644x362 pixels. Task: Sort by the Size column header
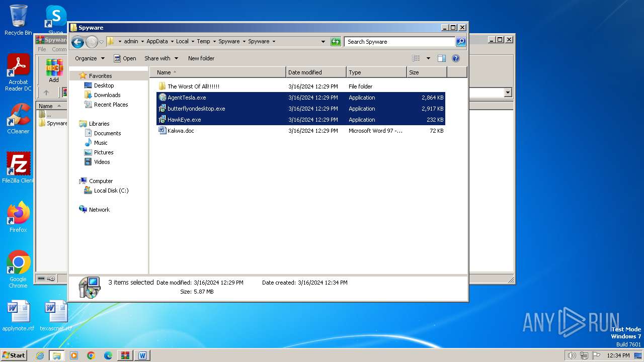pos(427,72)
